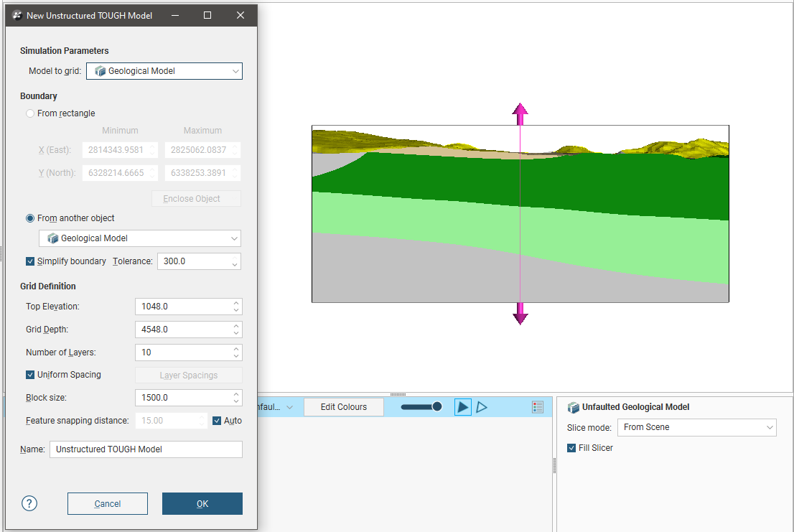Open the From another object model dropdown
This screenshot has width=794, height=532.
(140, 238)
